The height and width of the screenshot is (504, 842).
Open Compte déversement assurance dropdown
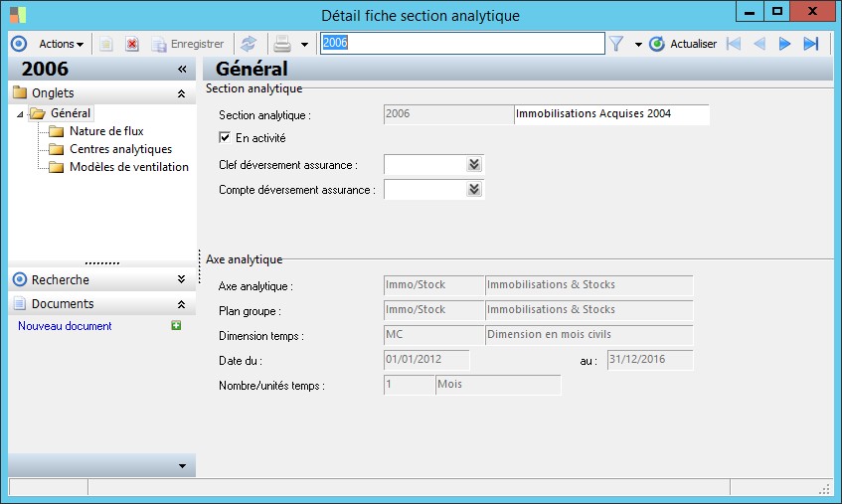[x=474, y=189]
